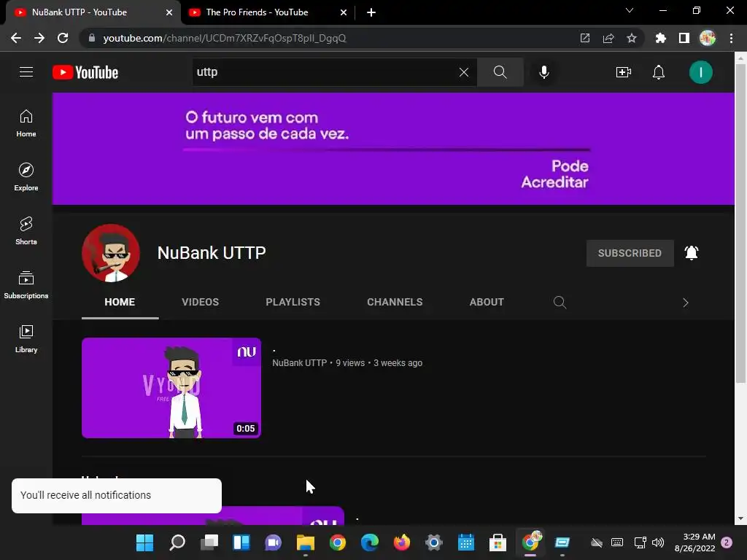
Task: Open the Create video icon
Action: pos(623,72)
